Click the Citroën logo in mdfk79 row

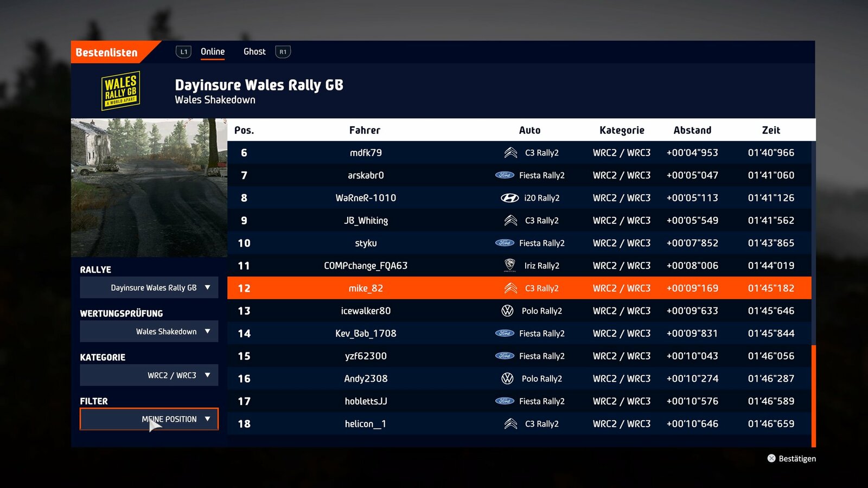510,153
